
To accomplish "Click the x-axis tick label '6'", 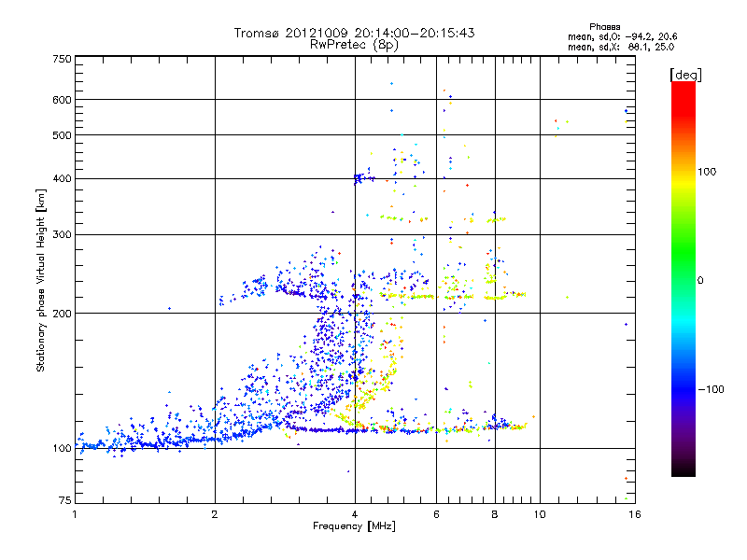I will pyautogui.click(x=436, y=514).
